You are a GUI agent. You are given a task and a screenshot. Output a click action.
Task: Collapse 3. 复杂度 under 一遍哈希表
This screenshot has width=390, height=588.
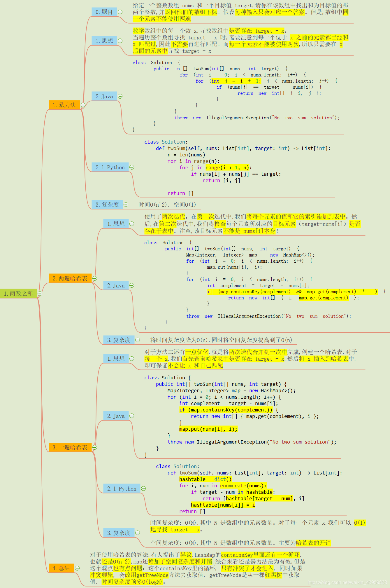click(138, 533)
